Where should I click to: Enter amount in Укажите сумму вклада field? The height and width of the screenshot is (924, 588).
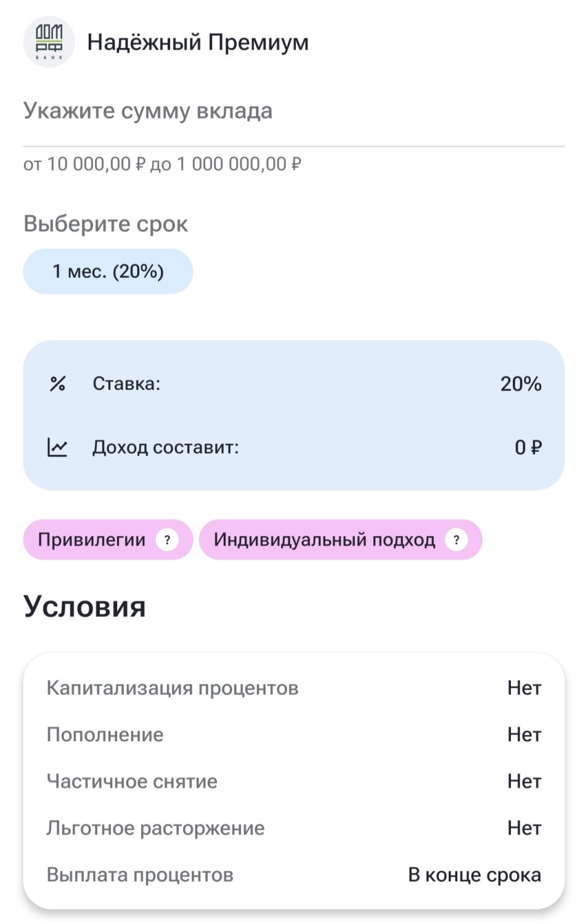tap(293, 111)
